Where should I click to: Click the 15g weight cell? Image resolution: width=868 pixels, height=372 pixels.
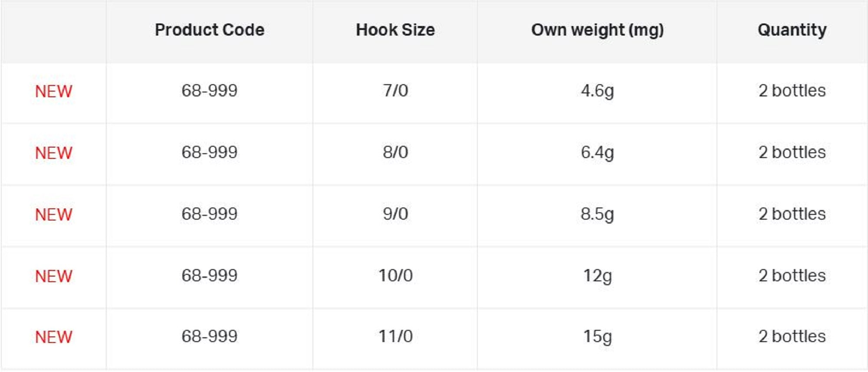pos(597,336)
